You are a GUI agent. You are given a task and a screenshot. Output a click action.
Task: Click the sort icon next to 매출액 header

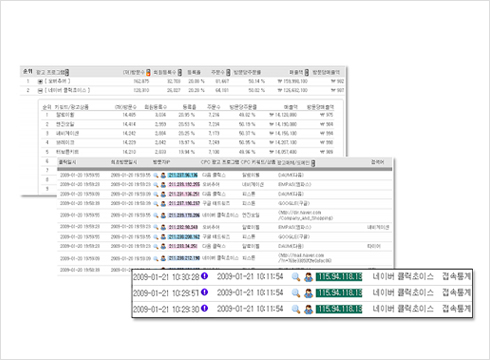tap(307, 72)
